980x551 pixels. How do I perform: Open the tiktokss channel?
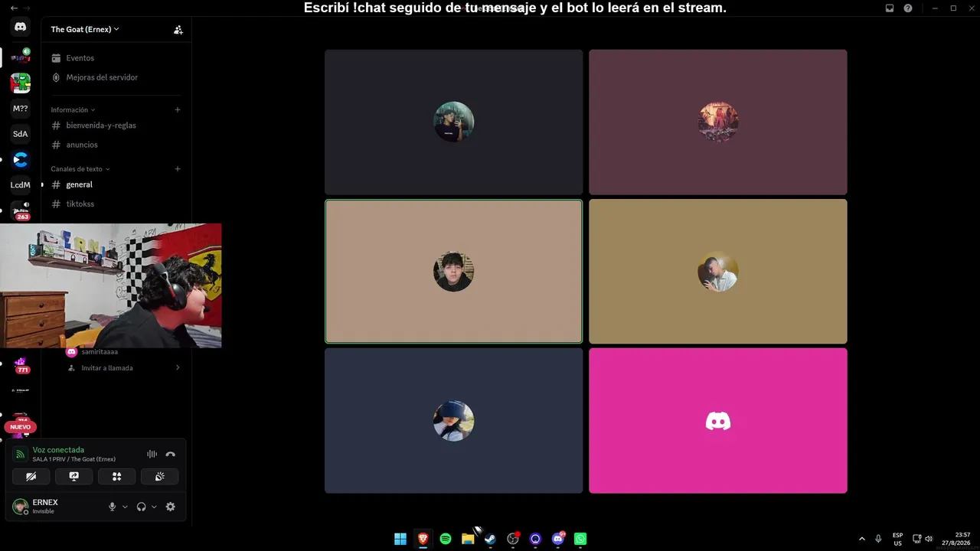point(116,204)
